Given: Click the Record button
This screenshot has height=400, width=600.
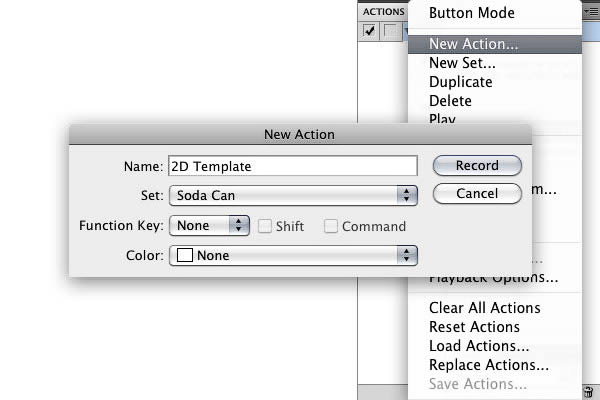Looking at the screenshot, I should tap(477, 166).
